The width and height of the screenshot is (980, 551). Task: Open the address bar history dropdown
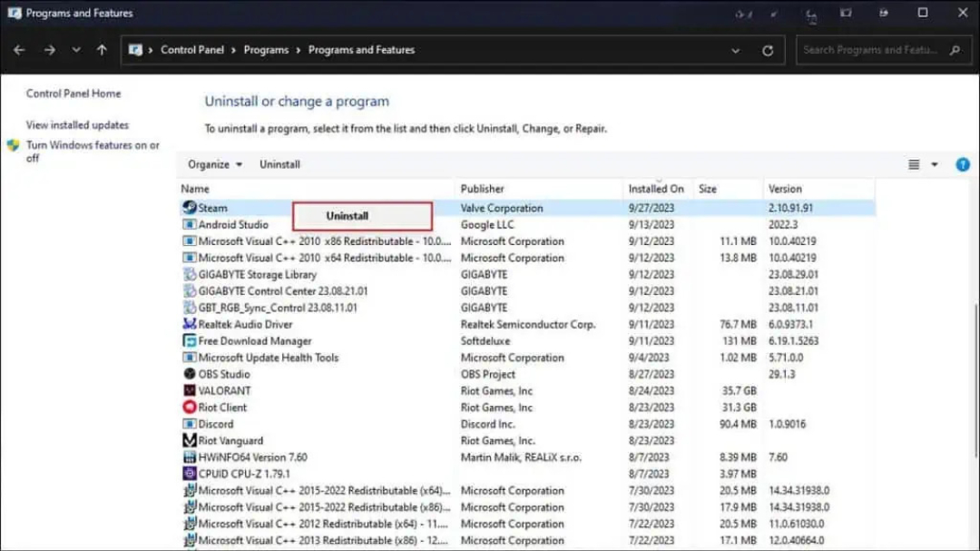coord(735,50)
